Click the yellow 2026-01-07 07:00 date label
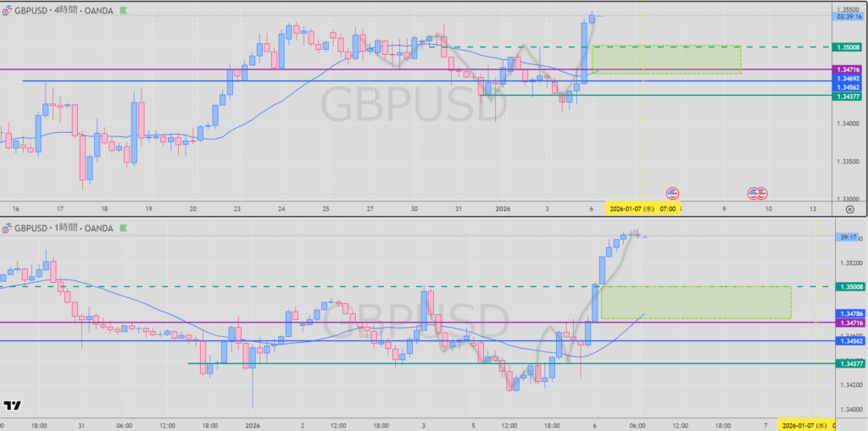The width and height of the screenshot is (868, 431). coord(643,207)
